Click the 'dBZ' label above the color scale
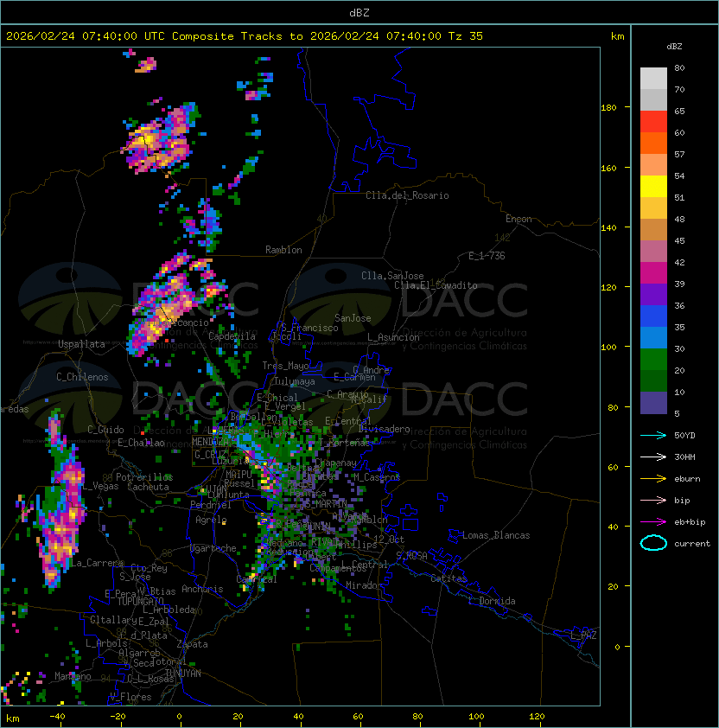719x728 pixels. [674, 47]
